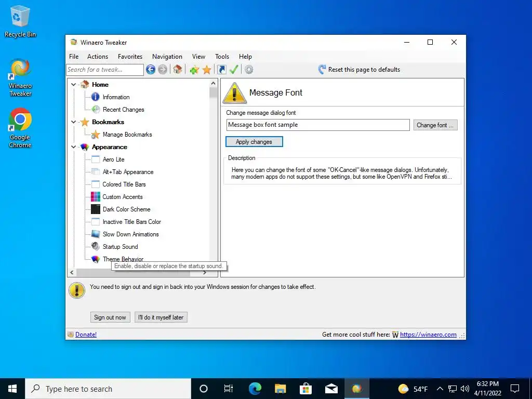The width and height of the screenshot is (532, 399).
Task: Open the Favorites menu
Action: pyautogui.click(x=130, y=57)
